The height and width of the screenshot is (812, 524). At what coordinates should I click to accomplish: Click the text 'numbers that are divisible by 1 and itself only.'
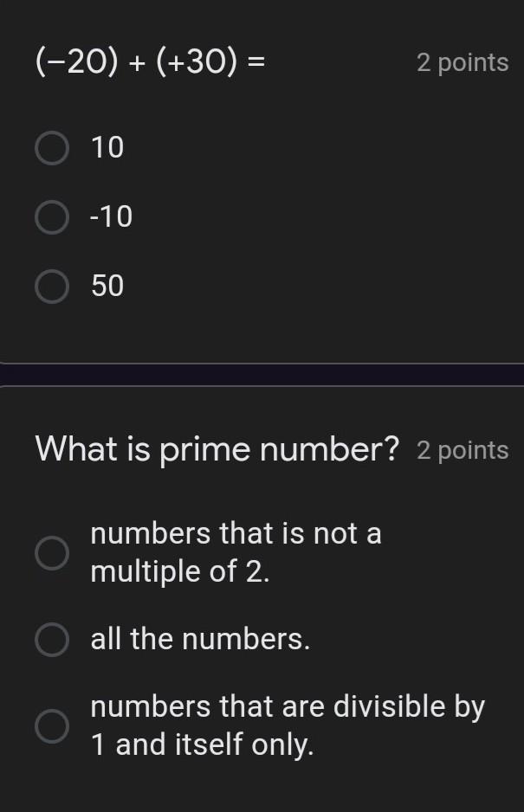click(x=288, y=725)
